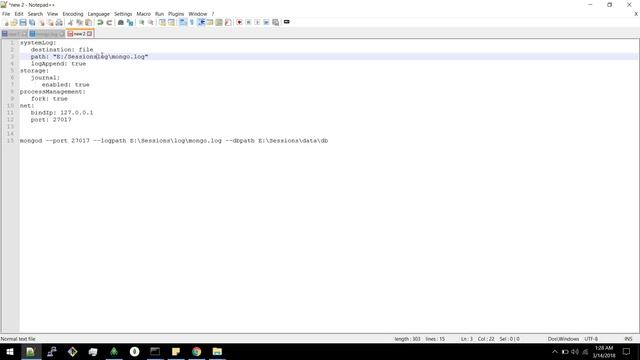The height and width of the screenshot is (360, 640).
Task: Open Chrome from the taskbar
Action: (196, 351)
